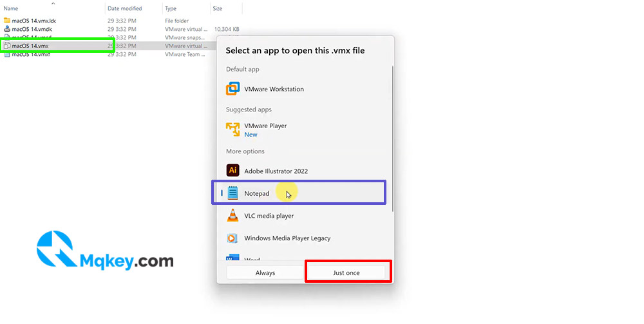
Task: Select the macOS 14.vmx.lck folder
Action: pyautogui.click(x=33, y=21)
